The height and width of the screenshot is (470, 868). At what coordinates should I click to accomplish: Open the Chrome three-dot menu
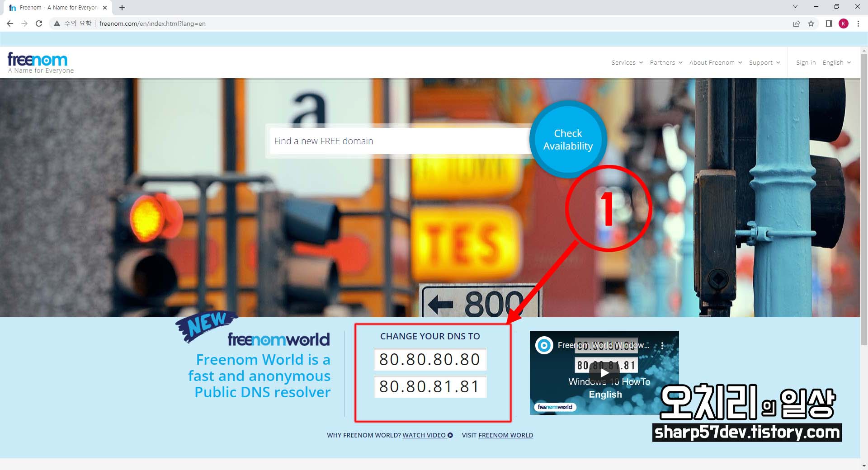858,23
